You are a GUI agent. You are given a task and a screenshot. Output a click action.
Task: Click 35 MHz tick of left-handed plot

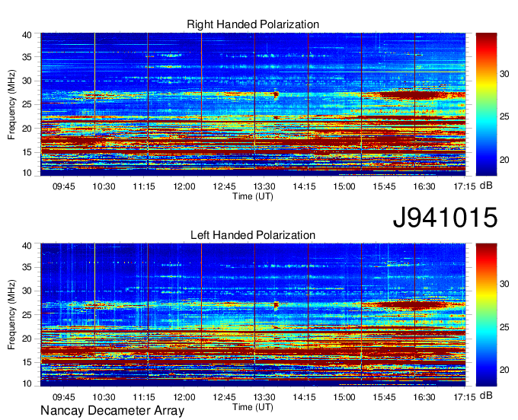point(27,267)
